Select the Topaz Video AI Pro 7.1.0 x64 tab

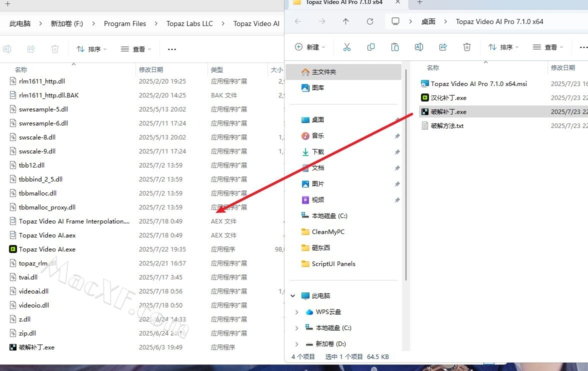tap(344, 2)
